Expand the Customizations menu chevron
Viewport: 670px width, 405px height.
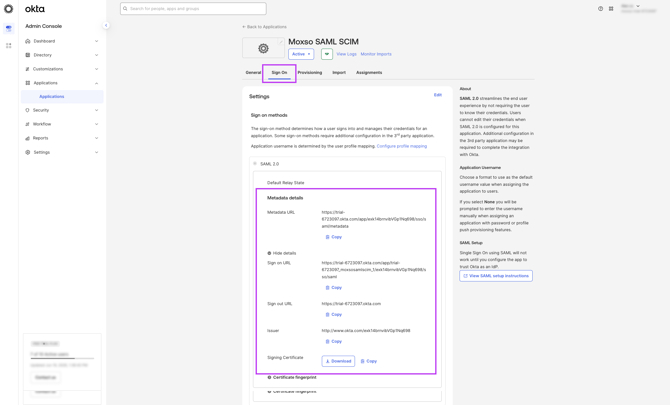(x=97, y=69)
